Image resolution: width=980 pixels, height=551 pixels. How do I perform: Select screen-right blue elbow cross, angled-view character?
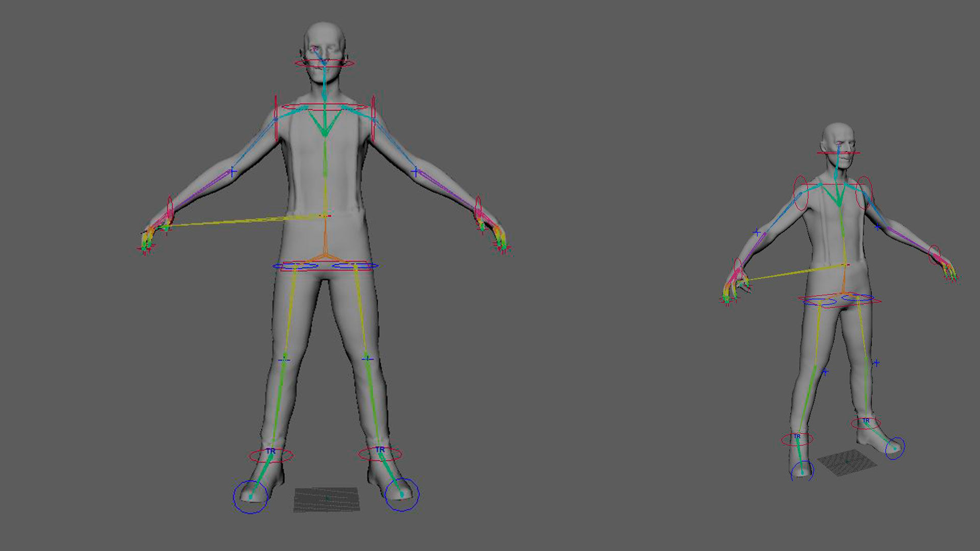pyautogui.click(x=877, y=227)
